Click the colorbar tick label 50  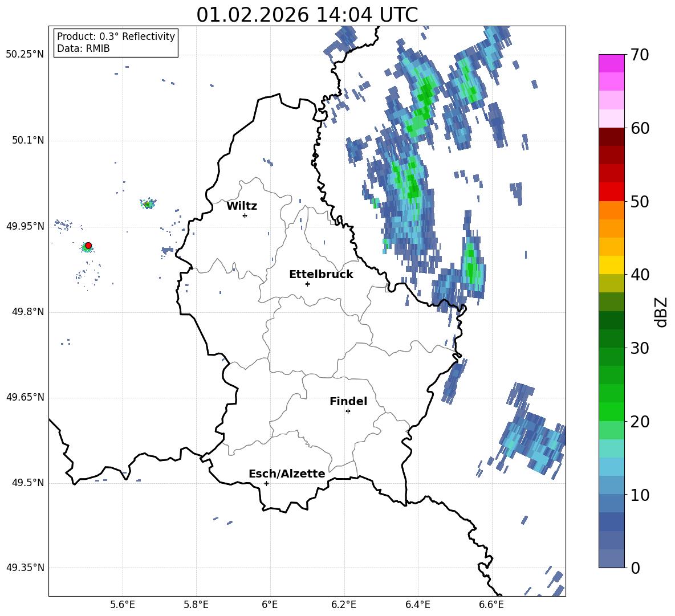[x=640, y=201]
